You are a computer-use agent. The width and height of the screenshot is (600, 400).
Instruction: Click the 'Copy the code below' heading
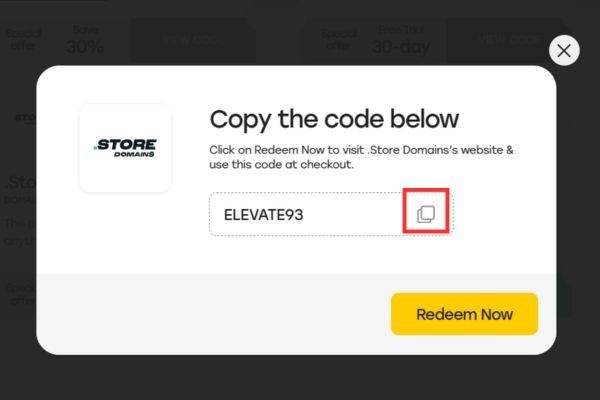tap(334, 120)
